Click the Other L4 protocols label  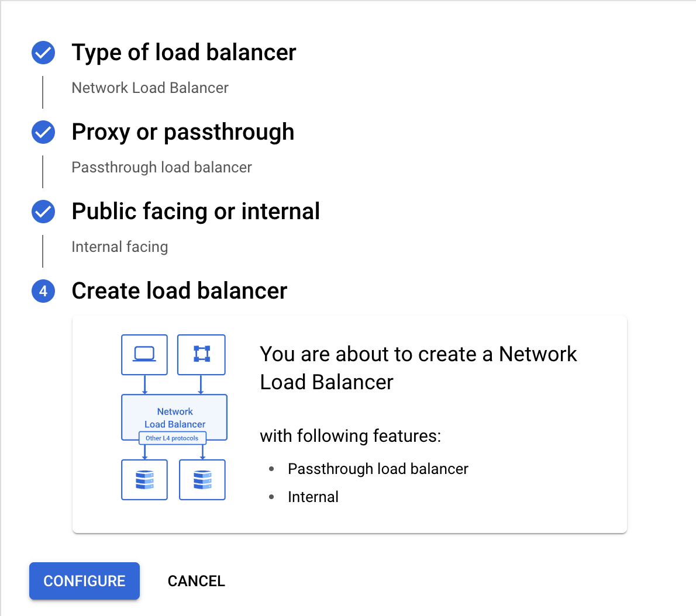172,438
